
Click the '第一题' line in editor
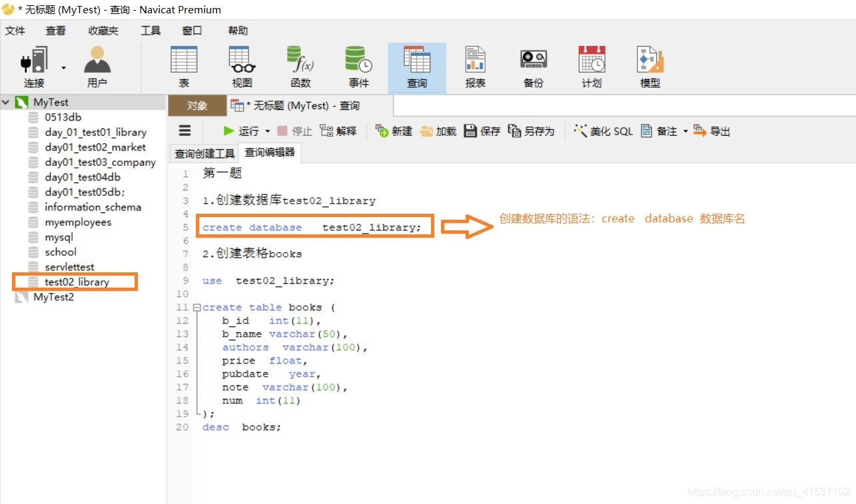pos(222,174)
